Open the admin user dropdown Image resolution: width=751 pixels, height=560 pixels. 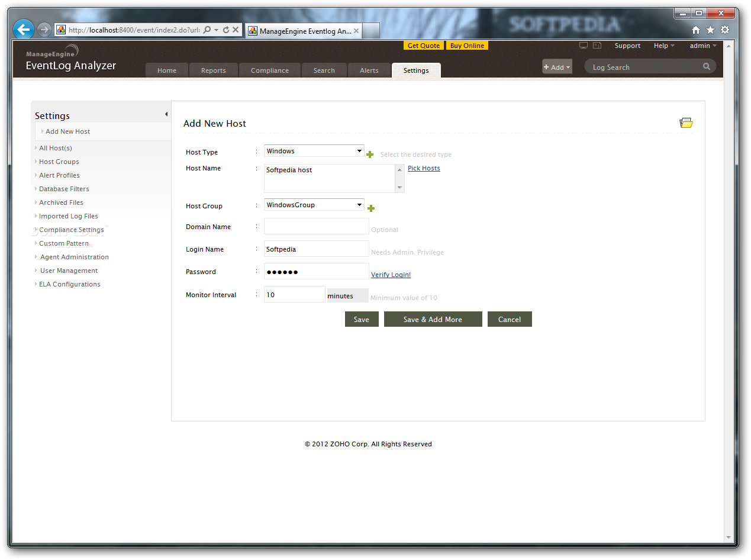click(703, 46)
